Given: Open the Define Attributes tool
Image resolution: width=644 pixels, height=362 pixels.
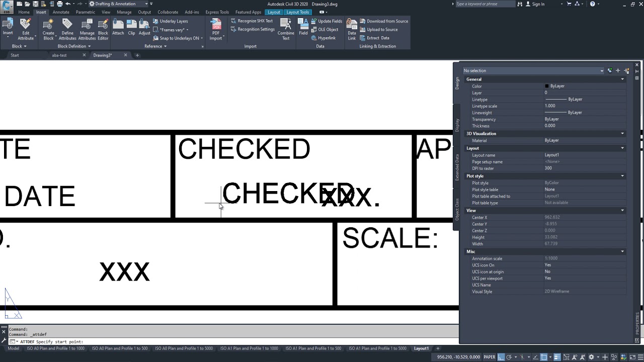Looking at the screenshot, I should click(x=67, y=29).
